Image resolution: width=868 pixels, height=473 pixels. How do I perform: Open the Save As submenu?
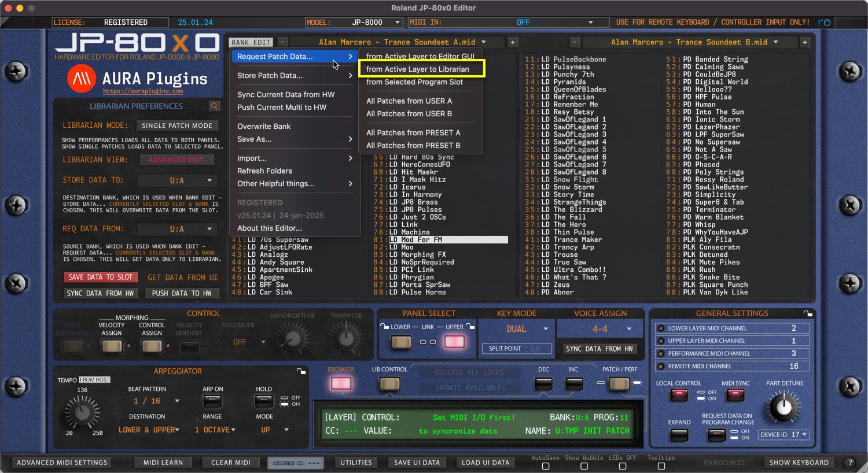coord(295,139)
